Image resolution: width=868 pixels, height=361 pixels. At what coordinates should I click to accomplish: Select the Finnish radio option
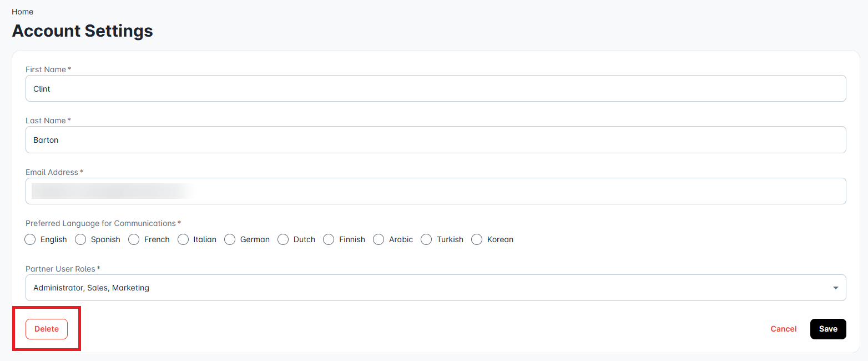(329, 239)
